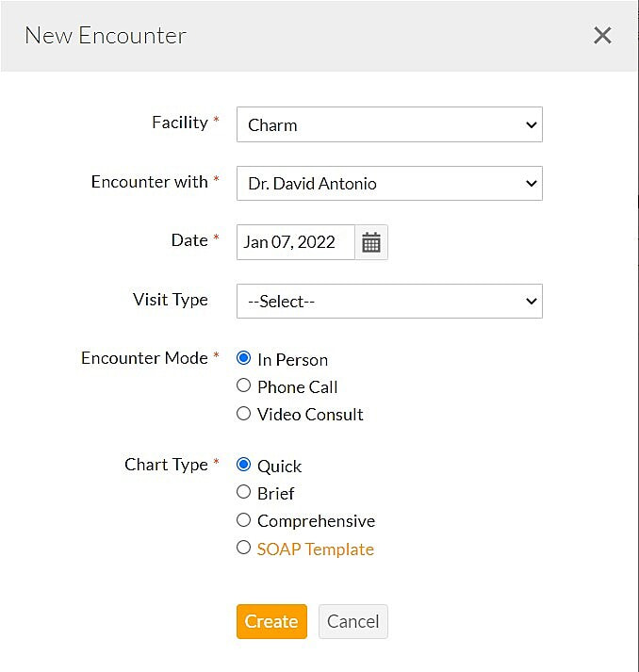Expand the Facility dropdown
The width and height of the screenshot is (639, 672).
389,124
